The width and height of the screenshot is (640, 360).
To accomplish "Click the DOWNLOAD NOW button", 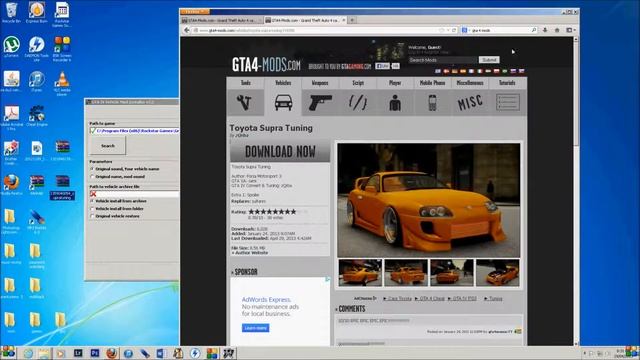I will pyautogui.click(x=280, y=152).
